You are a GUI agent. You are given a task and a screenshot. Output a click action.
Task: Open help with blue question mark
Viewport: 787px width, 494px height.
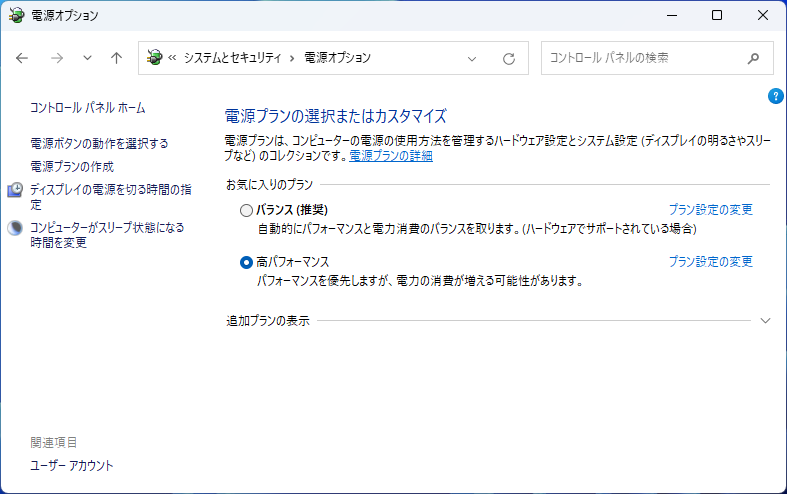coord(775,95)
